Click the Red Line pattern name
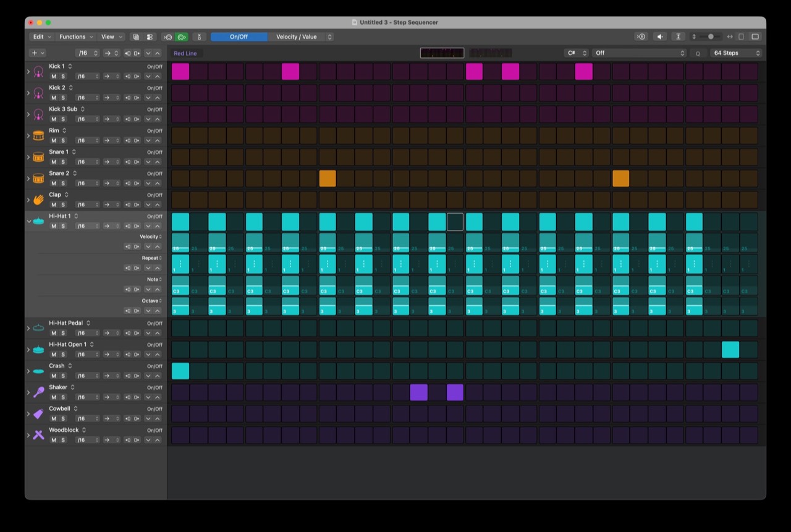This screenshot has width=791, height=532. [185, 54]
